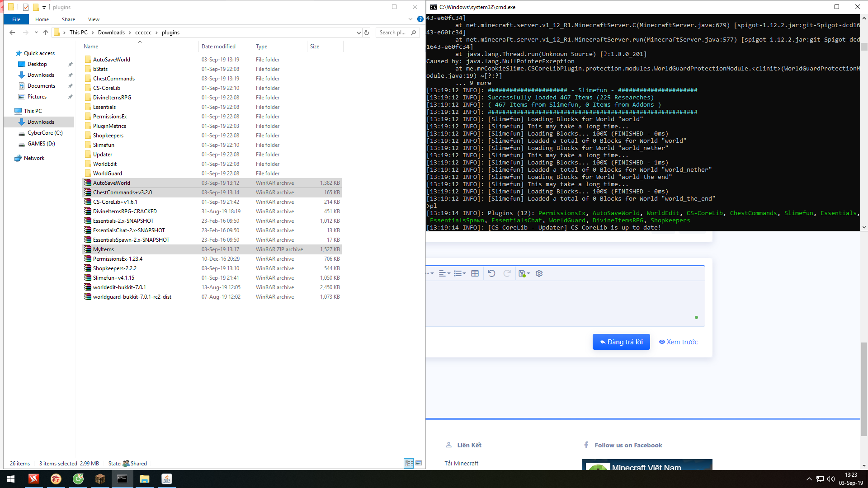Screen dimensions: 868x488
Task: Open the text alignment dropdown
Action: click(444, 273)
